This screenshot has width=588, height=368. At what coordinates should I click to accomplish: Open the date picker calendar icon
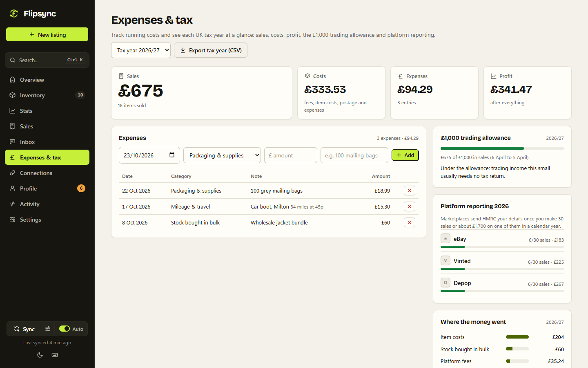coord(172,155)
